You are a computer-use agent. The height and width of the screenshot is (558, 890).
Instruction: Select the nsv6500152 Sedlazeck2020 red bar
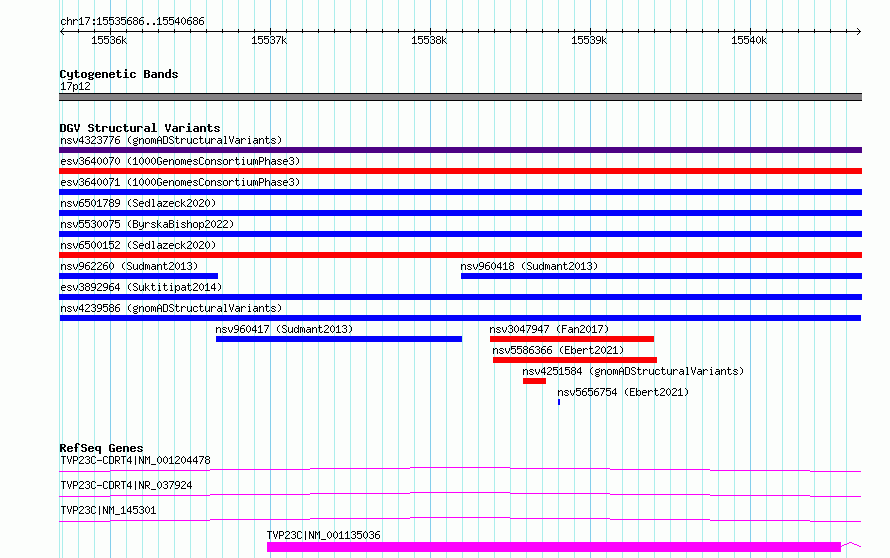point(460,255)
